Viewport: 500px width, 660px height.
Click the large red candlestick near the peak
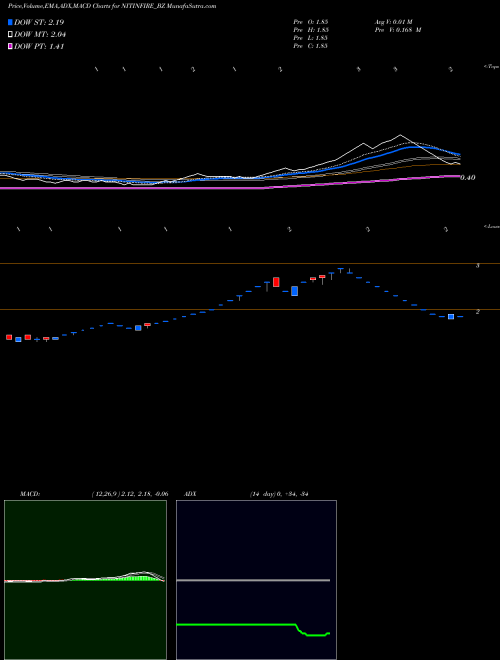[276, 282]
